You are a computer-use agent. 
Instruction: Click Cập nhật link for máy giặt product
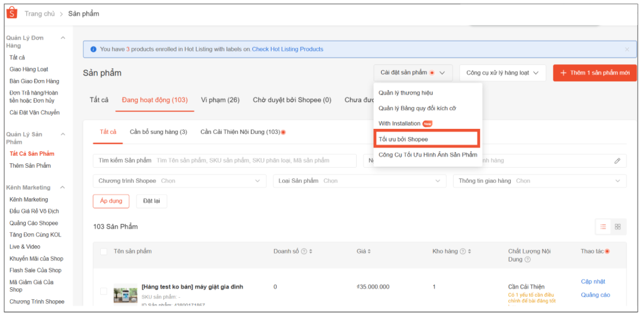click(593, 282)
